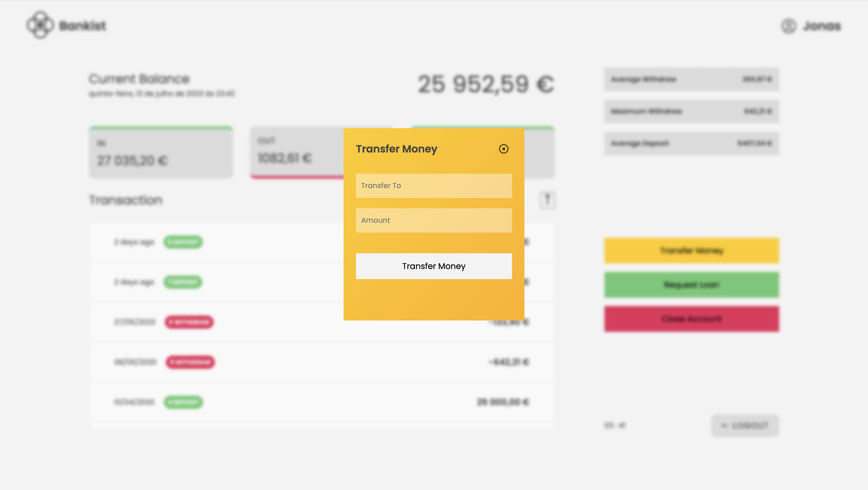
Task: Click the sort arrow icon beside Transaction
Action: [548, 200]
